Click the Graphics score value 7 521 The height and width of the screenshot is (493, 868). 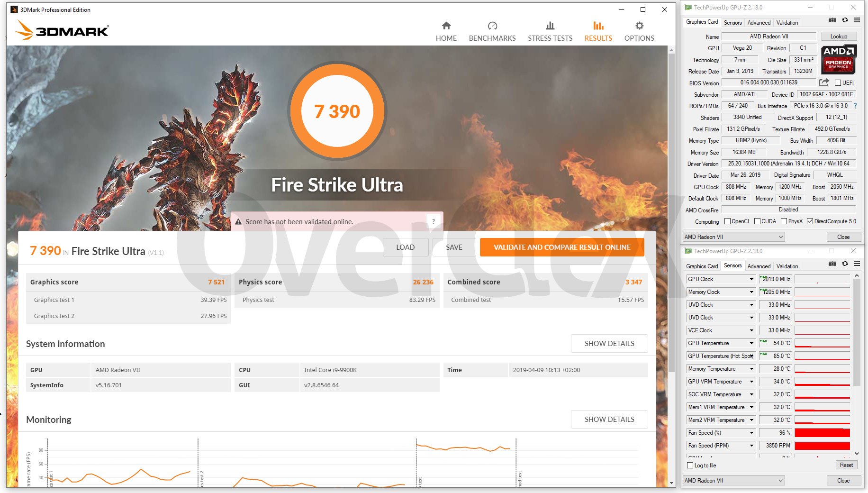pyautogui.click(x=216, y=282)
